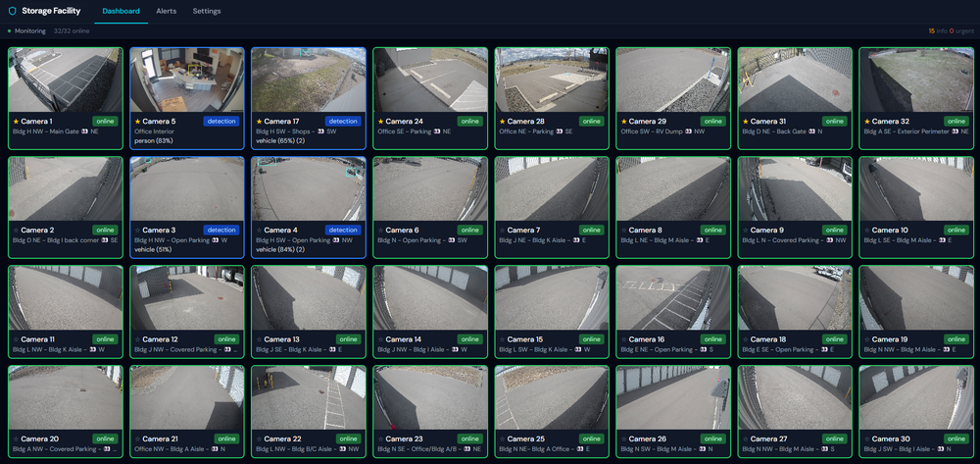
Task: Star Camera 2 as a favorite
Action: click(16, 231)
